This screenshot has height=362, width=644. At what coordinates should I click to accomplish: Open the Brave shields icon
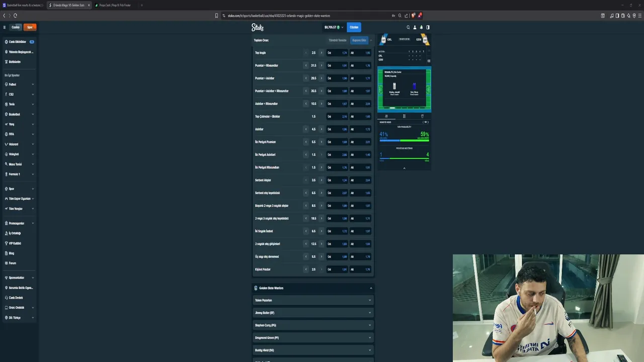(413, 16)
